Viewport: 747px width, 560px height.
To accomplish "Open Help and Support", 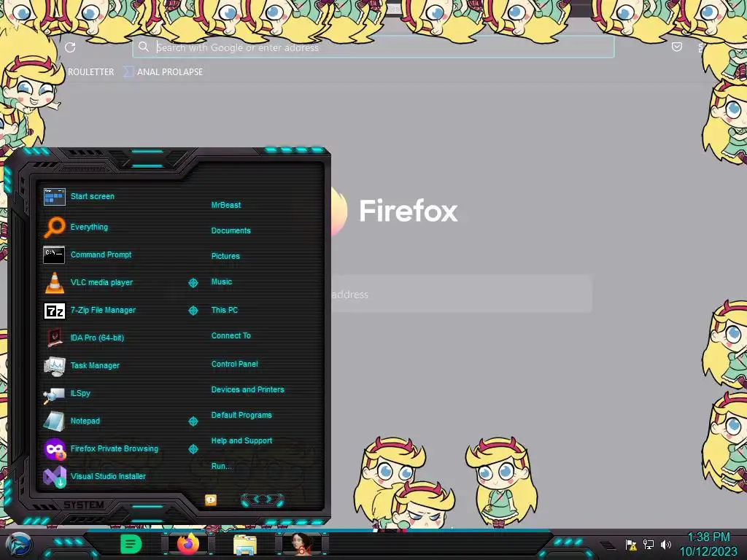I will (x=241, y=441).
